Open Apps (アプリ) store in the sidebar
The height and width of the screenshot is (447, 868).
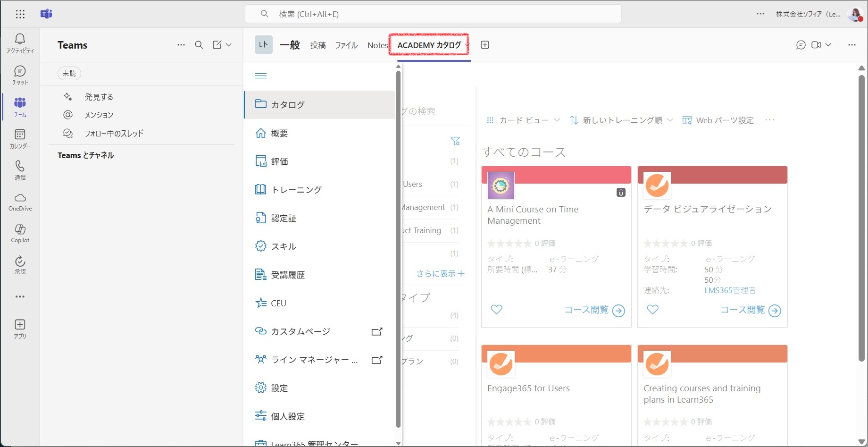tap(20, 329)
